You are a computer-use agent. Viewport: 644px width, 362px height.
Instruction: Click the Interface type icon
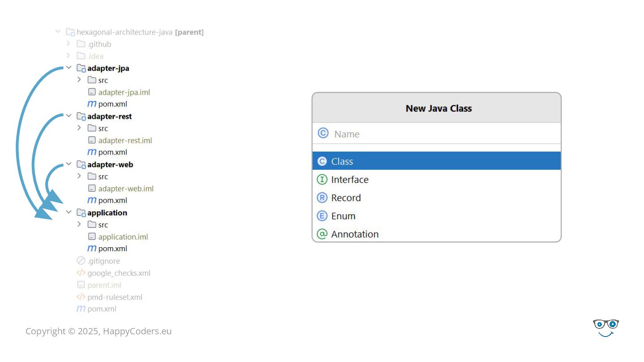[x=322, y=180]
